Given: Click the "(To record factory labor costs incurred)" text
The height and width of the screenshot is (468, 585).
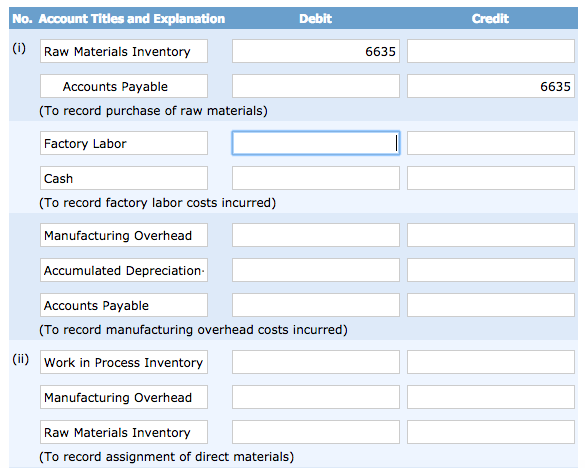Looking at the screenshot, I should tap(157, 203).
